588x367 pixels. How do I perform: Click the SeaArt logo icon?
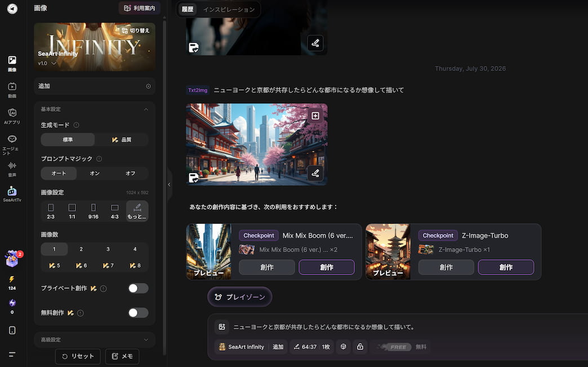click(x=12, y=8)
